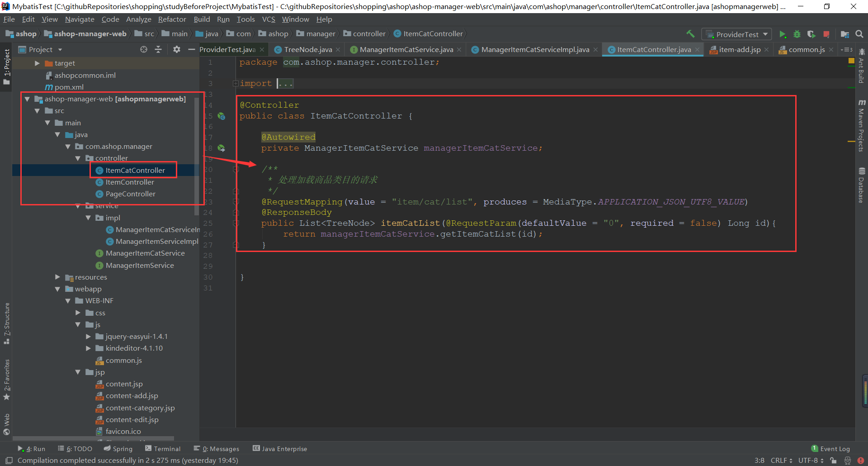Viewport: 868px width, 466px height.
Task: Toggle fold marker at public List<TreeNode> itemCatList line
Action: click(x=236, y=223)
